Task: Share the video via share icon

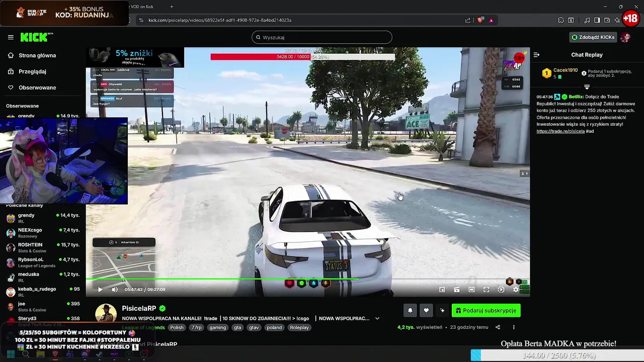Action: pyautogui.click(x=498, y=327)
